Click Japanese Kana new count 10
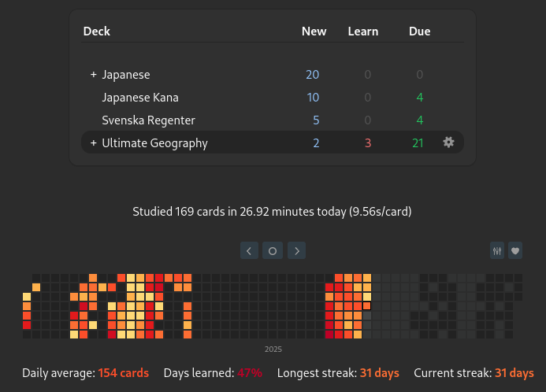Image resolution: width=546 pixels, height=392 pixels. pyautogui.click(x=313, y=98)
